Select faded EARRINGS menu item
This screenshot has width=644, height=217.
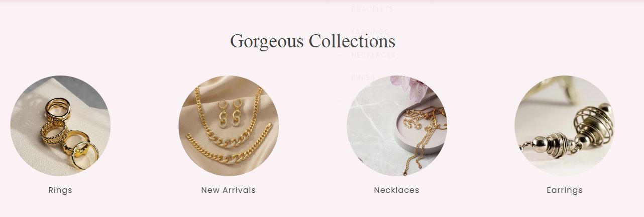370,32
